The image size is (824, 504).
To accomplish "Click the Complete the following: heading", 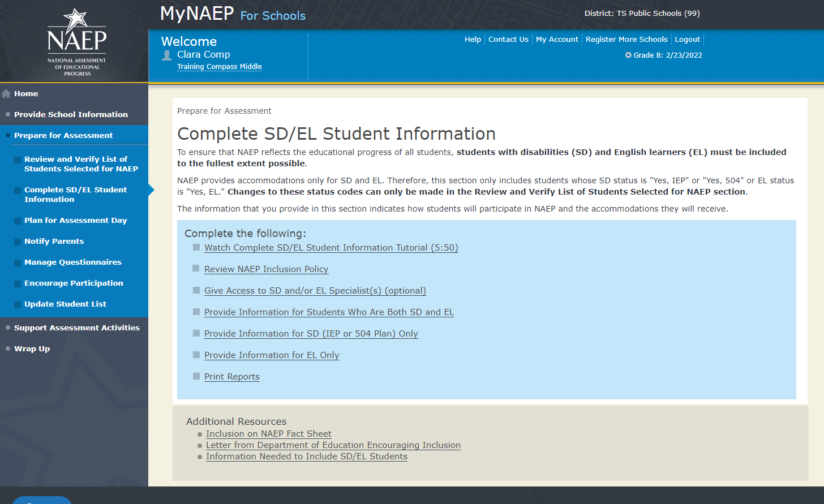I will tap(245, 234).
